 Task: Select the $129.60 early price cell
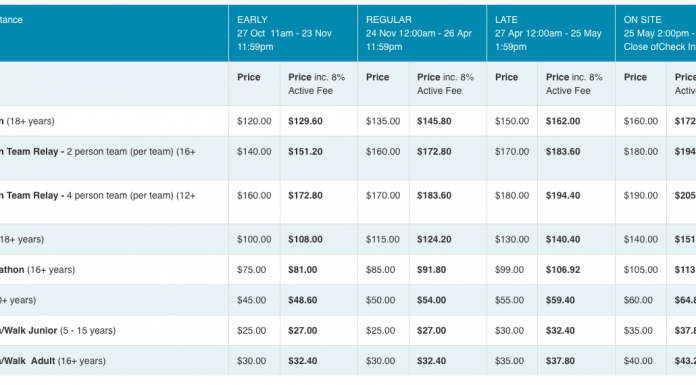(x=305, y=121)
